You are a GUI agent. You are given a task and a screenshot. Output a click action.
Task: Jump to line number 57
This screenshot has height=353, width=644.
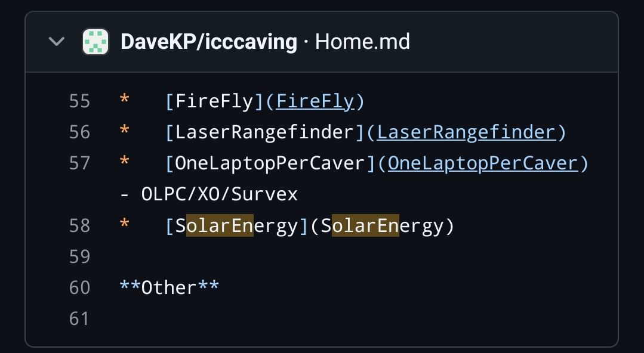pyautogui.click(x=79, y=163)
